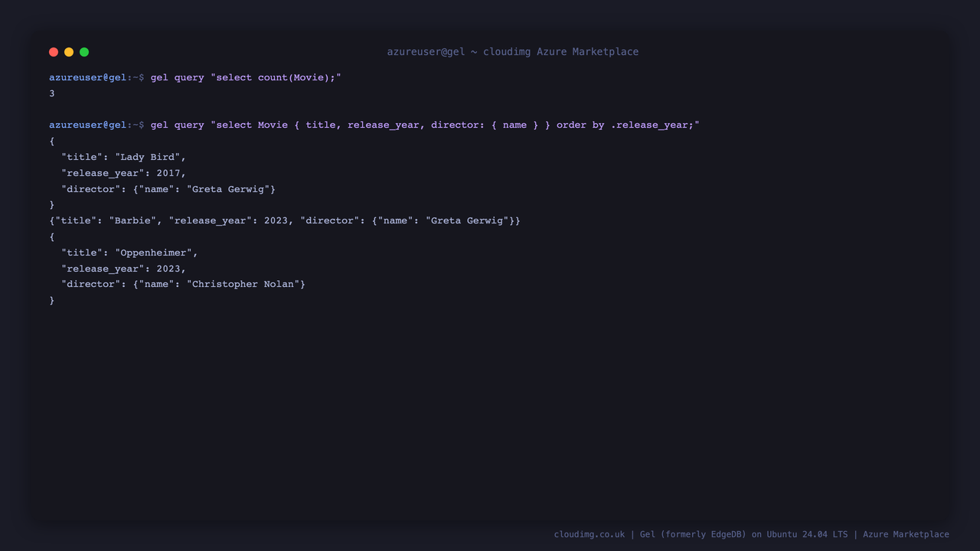The image size is (980, 551).
Task: Click the count result '3'
Action: (x=52, y=93)
